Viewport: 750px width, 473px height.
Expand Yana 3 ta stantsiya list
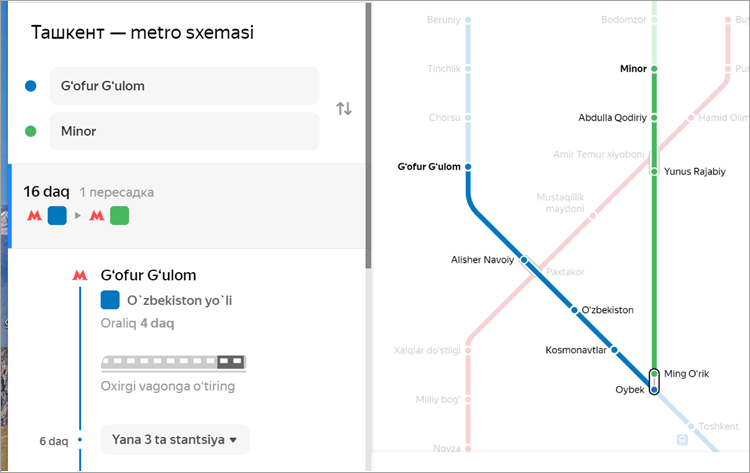[x=175, y=440]
